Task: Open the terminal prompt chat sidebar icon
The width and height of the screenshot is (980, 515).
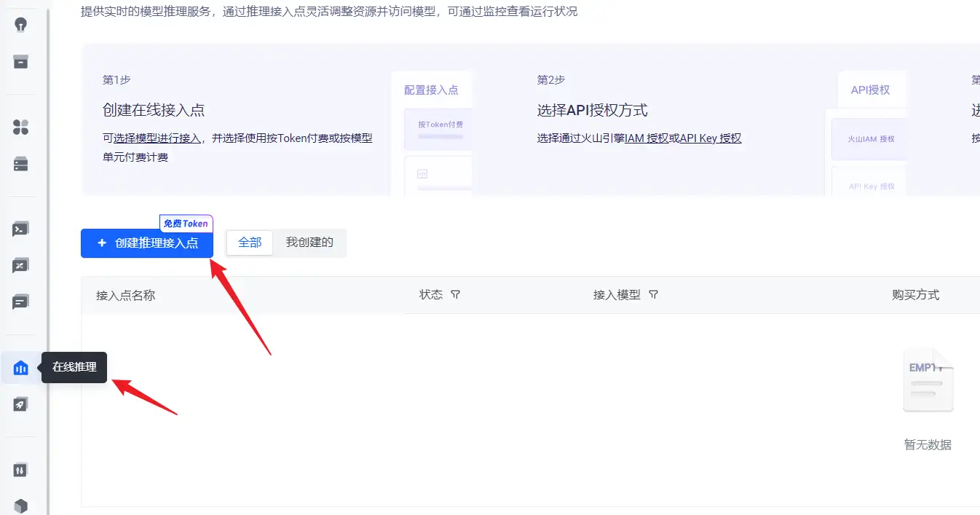Action: click(x=21, y=229)
